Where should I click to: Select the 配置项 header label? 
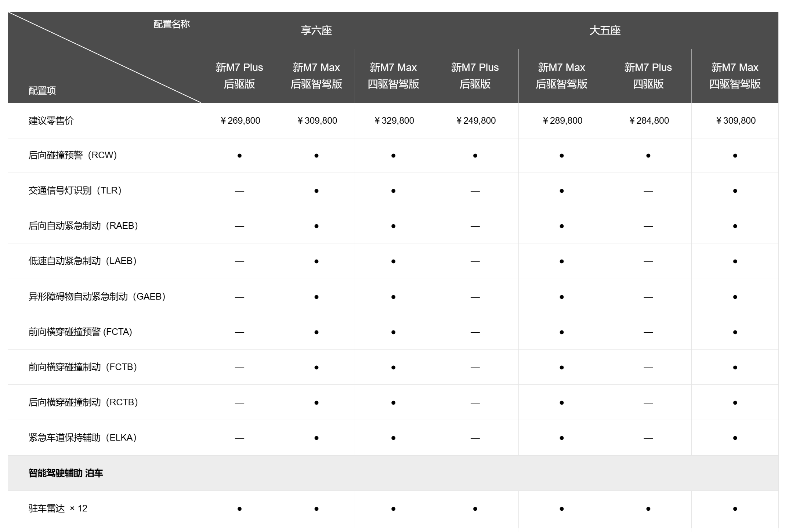point(42,91)
